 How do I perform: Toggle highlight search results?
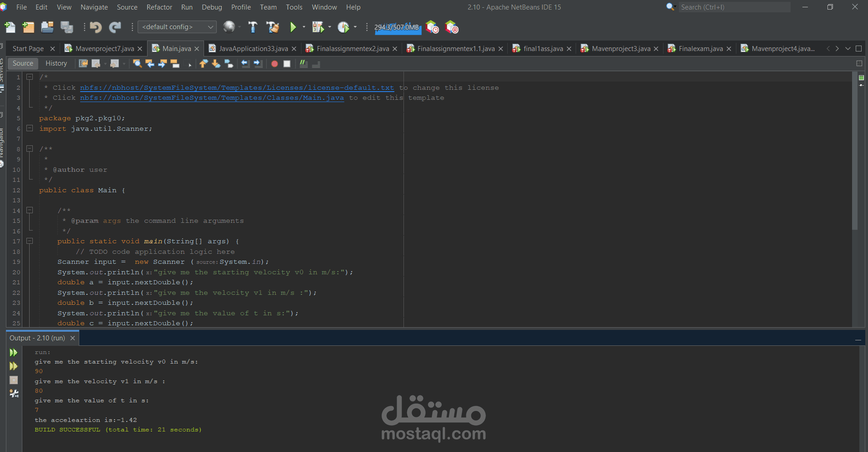(175, 64)
